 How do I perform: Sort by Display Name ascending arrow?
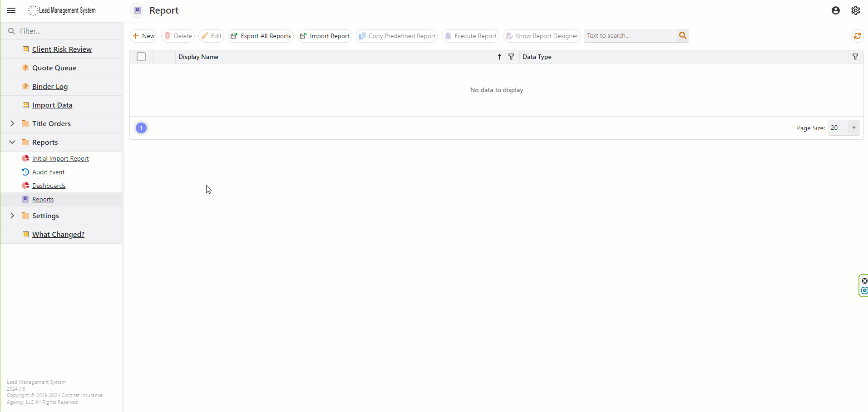tap(499, 57)
